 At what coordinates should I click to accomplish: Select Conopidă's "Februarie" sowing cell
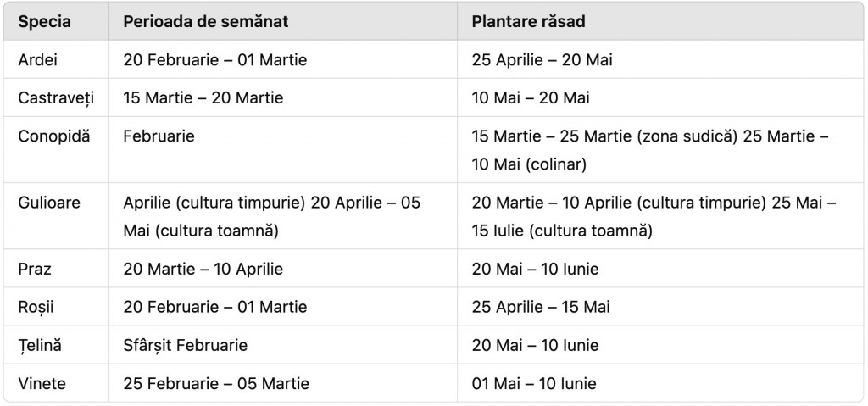pyautogui.click(x=159, y=136)
